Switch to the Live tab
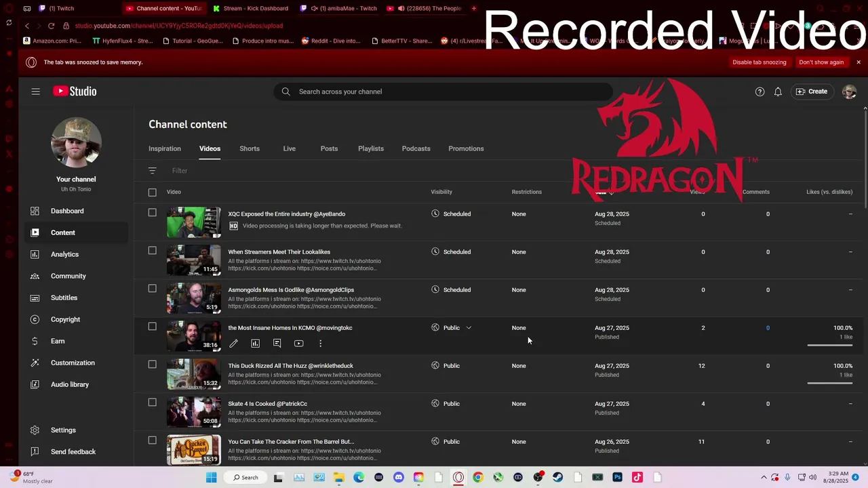This screenshot has height=488, width=868. point(290,148)
